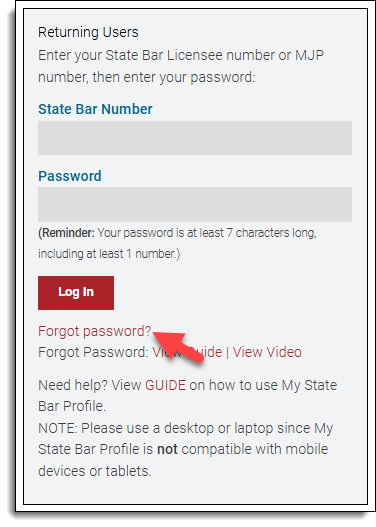Click the State Bar Number input field
376x527 pixels.
[195, 138]
